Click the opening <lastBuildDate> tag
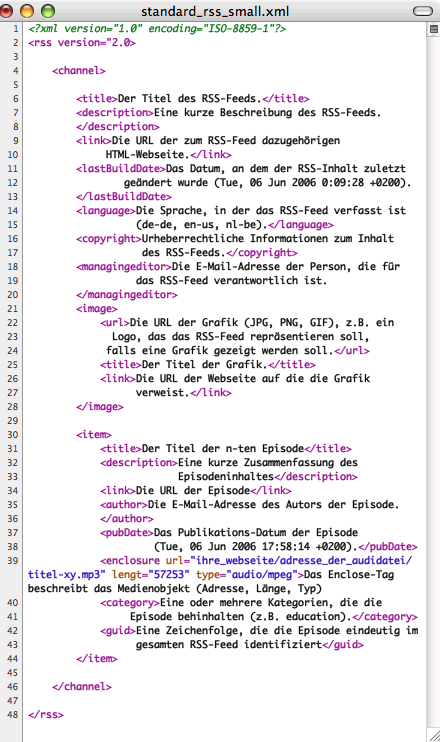Screen dimensions: 440x742 (x=121, y=168)
